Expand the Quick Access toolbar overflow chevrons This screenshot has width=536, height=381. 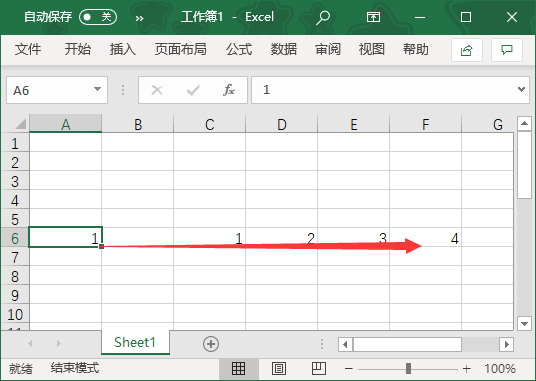click(x=139, y=18)
